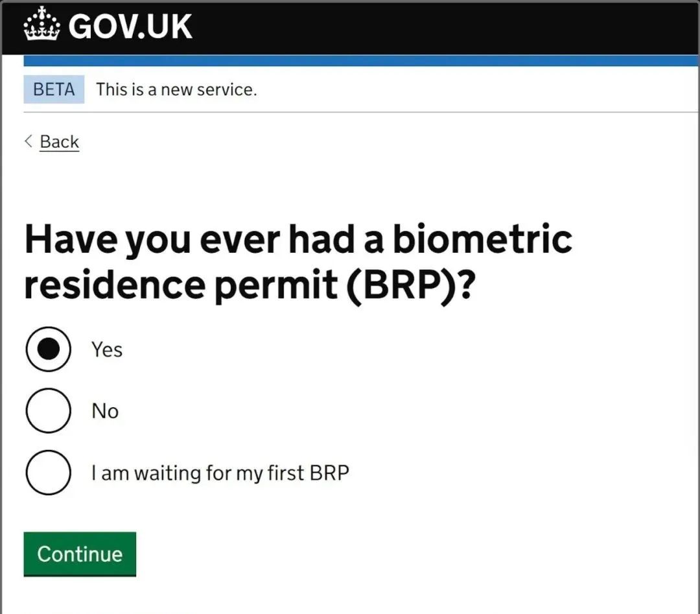Click the BETA phase tag

click(54, 89)
